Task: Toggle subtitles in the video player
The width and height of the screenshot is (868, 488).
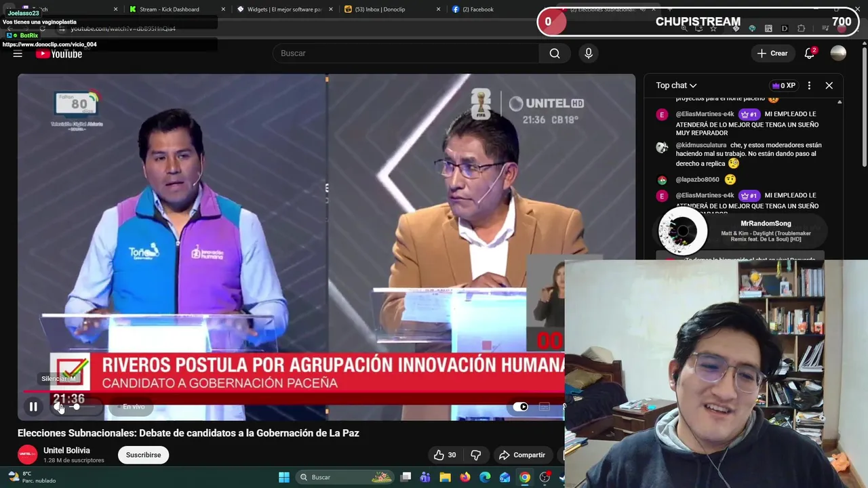Action: click(x=544, y=407)
